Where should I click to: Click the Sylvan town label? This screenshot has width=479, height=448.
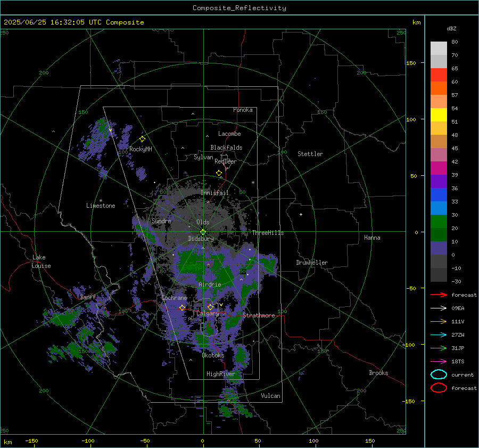[203, 157]
